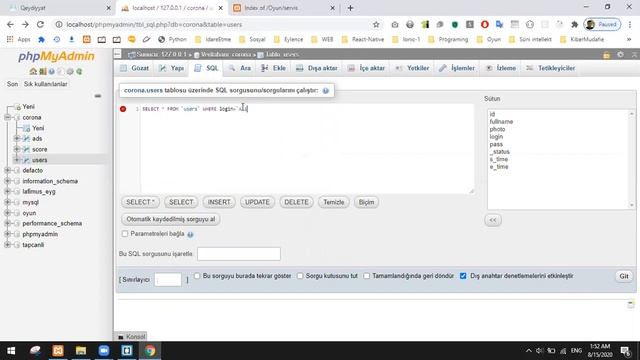The height and width of the screenshot is (360, 640).
Task: Switch to the Gözat tab
Action: click(x=135, y=68)
